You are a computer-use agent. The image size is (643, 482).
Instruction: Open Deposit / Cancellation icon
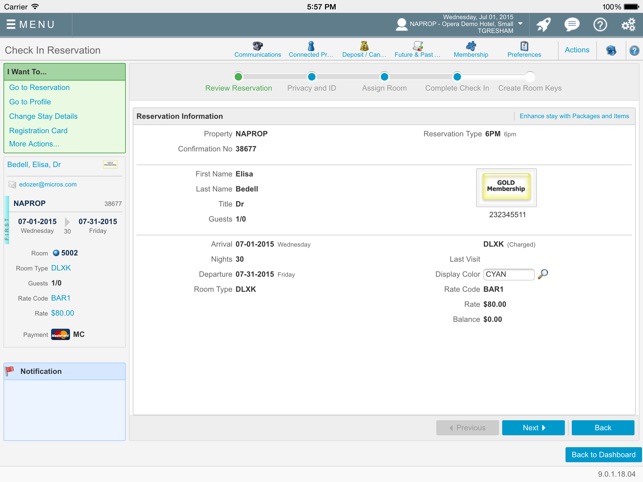tap(364, 49)
